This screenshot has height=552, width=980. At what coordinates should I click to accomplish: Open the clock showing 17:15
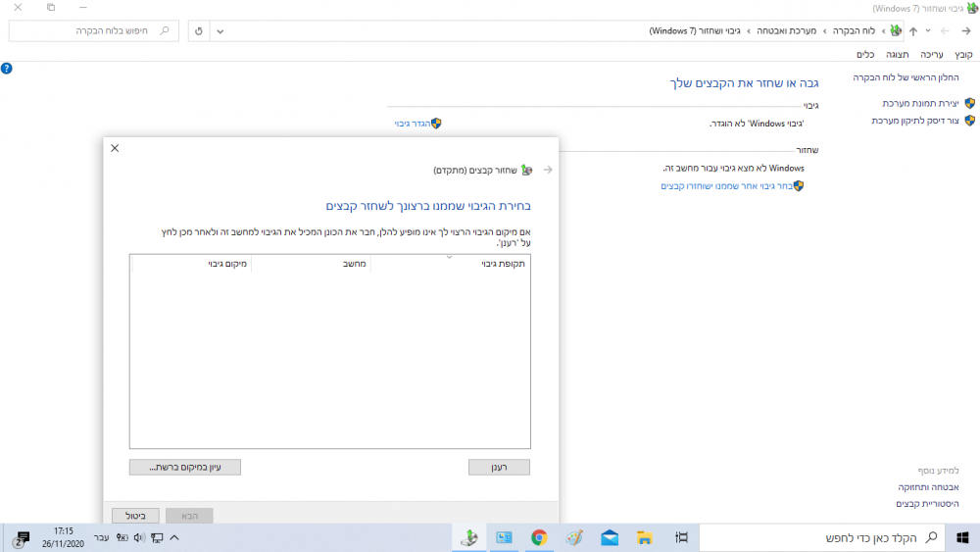(x=63, y=537)
